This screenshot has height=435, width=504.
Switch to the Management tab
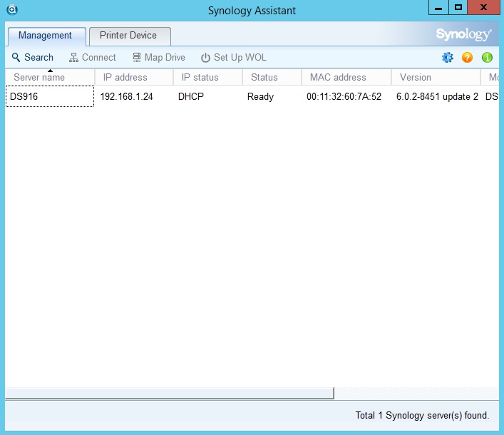click(x=46, y=36)
